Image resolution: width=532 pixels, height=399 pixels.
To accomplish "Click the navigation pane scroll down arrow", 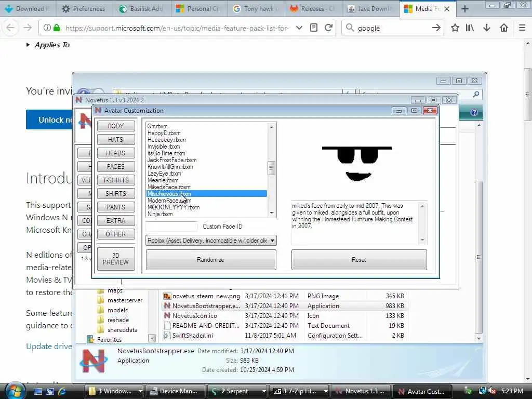I will click(152, 338).
